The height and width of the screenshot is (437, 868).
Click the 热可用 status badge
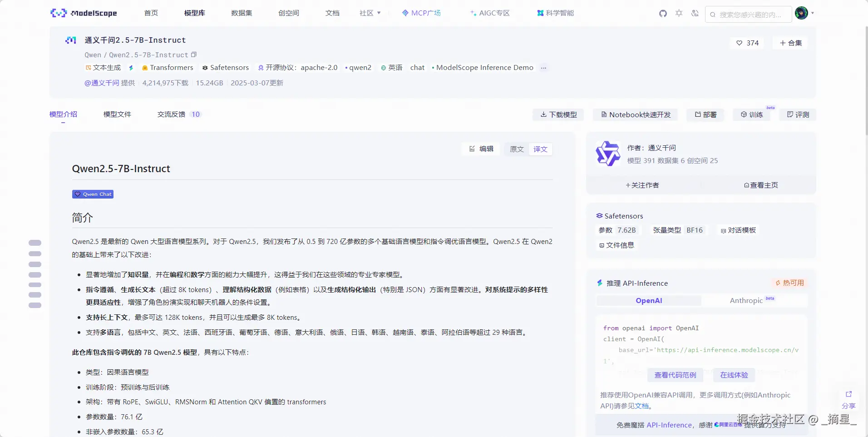(789, 283)
